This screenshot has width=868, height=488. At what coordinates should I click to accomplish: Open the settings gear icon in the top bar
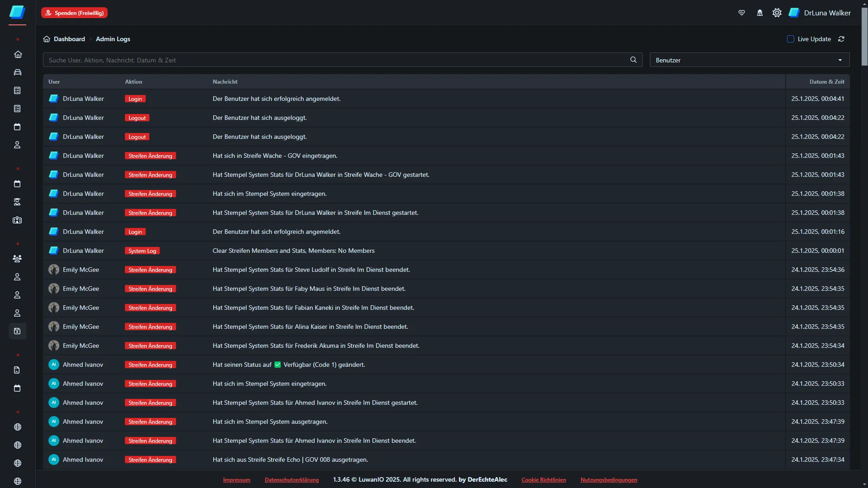(777, 12)
